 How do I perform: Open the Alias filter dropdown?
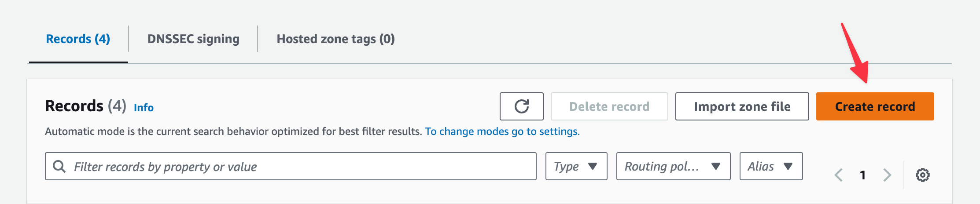770,166
